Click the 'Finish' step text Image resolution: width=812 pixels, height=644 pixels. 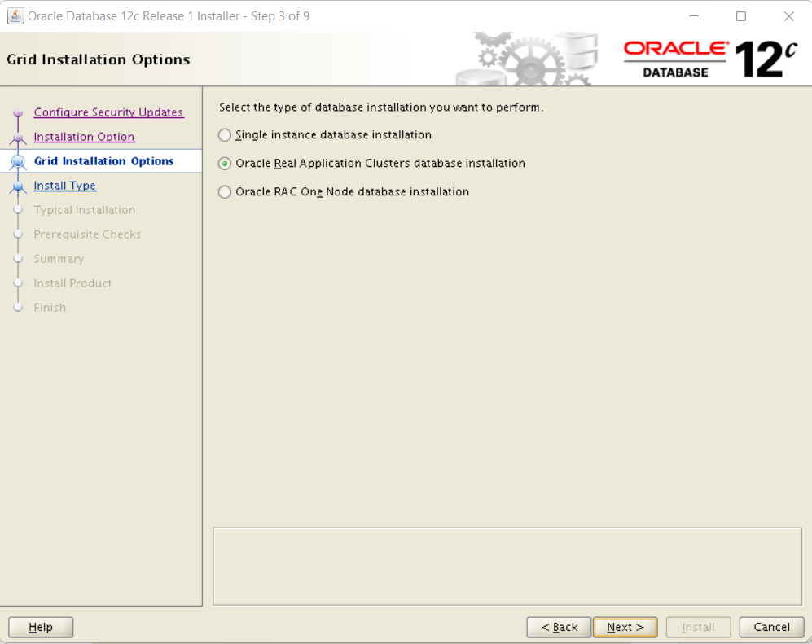pos(50,307)
